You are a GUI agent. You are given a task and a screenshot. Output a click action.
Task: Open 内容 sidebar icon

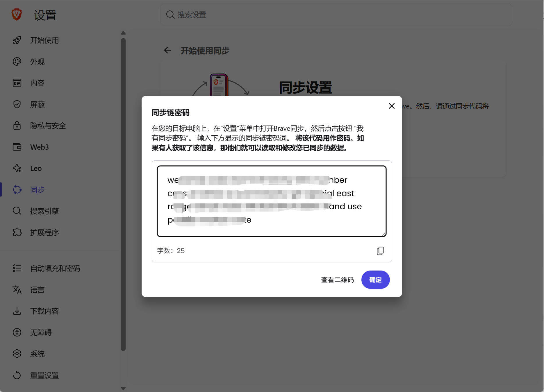point(17,83)
